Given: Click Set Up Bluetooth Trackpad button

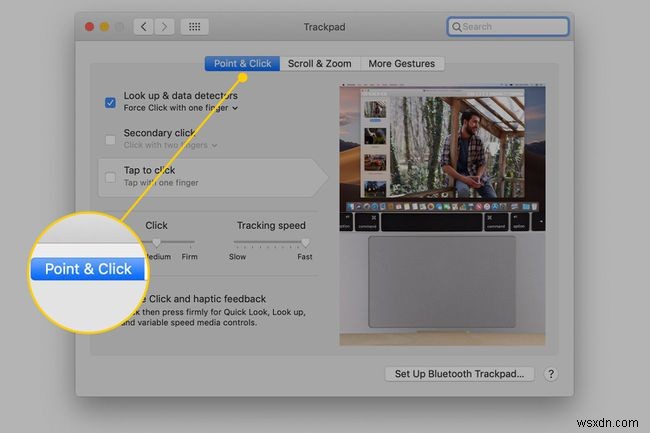Looking at the screenshot, I should pos(459,374).
